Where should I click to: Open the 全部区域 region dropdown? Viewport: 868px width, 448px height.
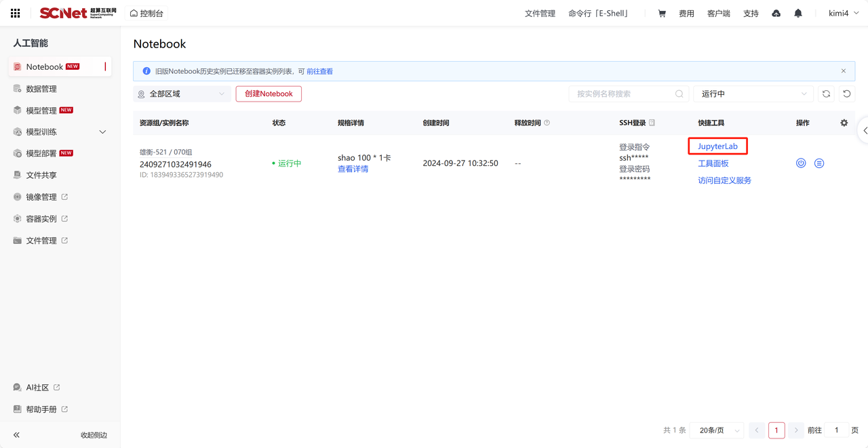click(x=182, y=94)
